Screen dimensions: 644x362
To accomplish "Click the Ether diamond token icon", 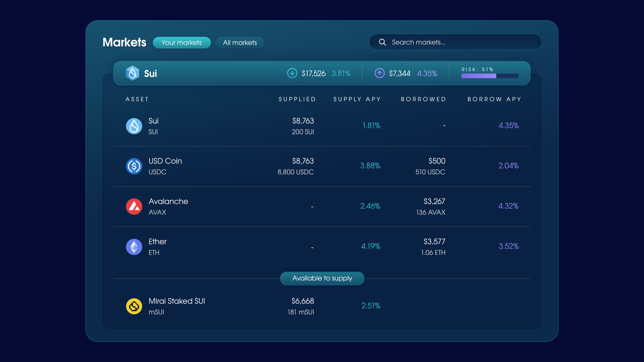I will pyautogui.click(x=134, y=247).
